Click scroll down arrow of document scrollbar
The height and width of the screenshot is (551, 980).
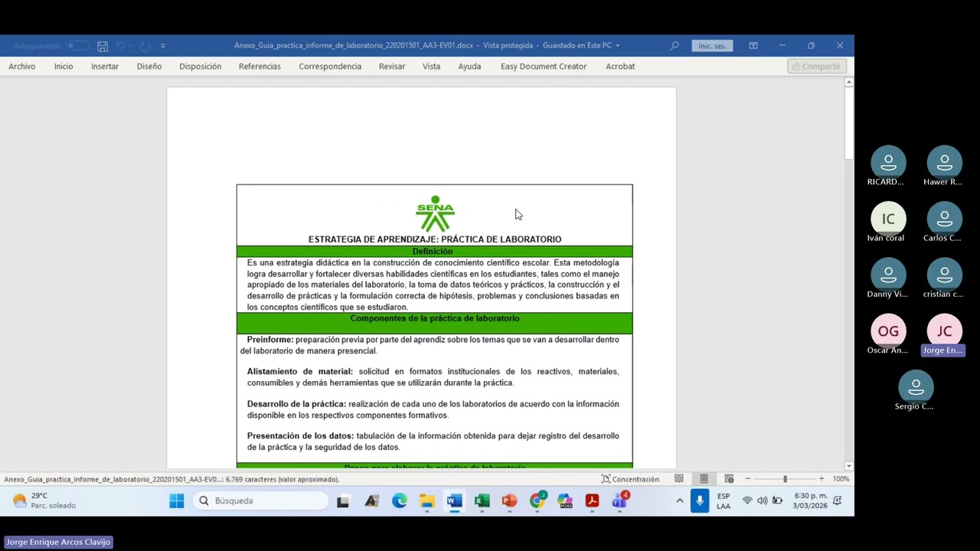pyautogui.click(x=849, y=465)
